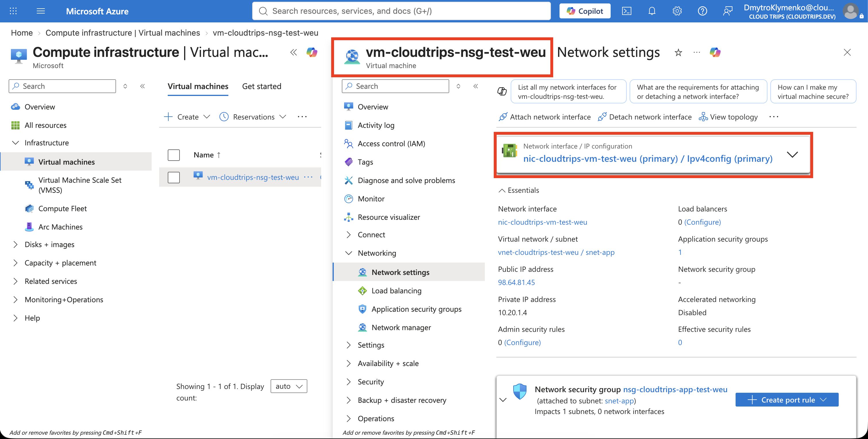
Task: Click the Copilot icon next to Network settings title
Action: (x=715, y=53)
